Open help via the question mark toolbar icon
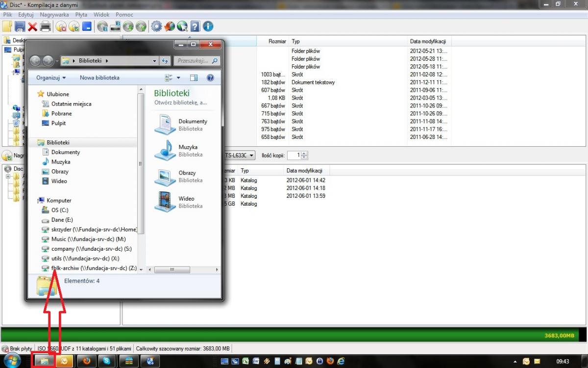 195,26
